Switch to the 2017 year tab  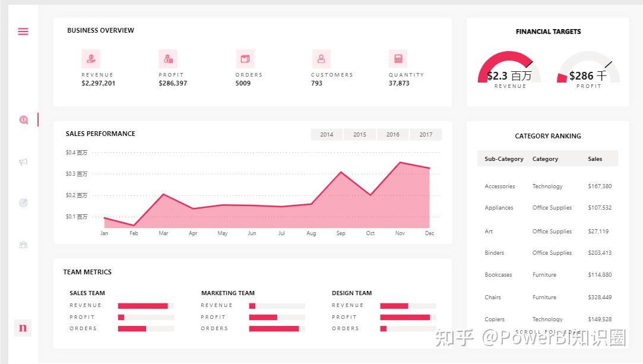coord(426,134)
